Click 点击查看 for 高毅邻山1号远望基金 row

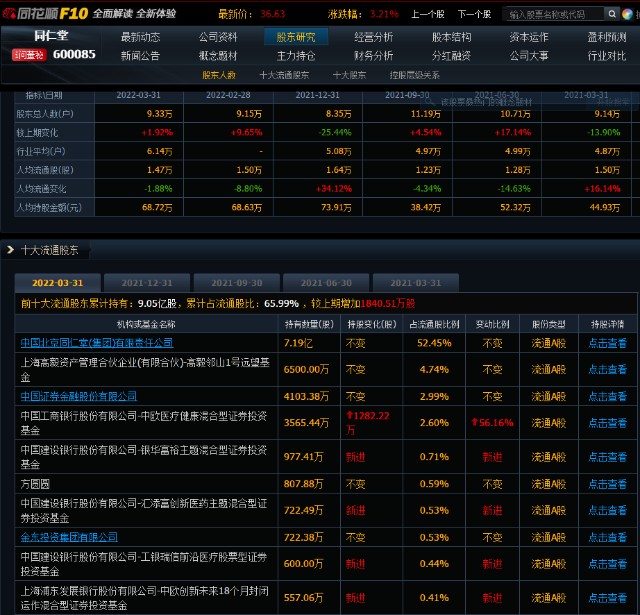coord(607,369)
